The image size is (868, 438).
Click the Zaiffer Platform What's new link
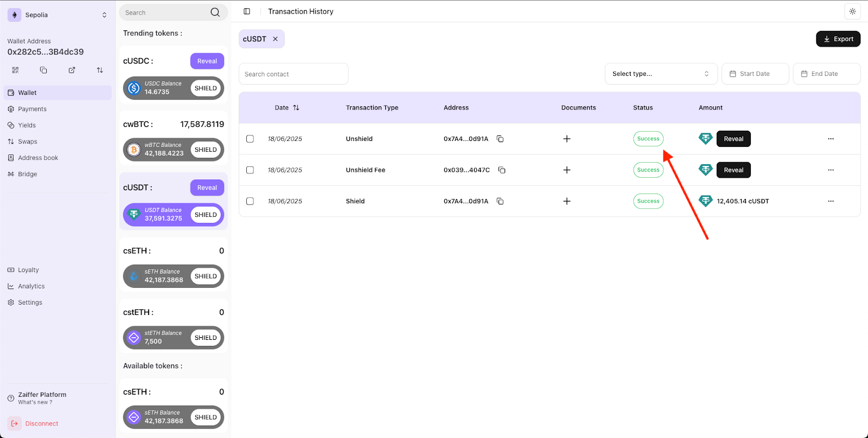[x=35, y=402]
